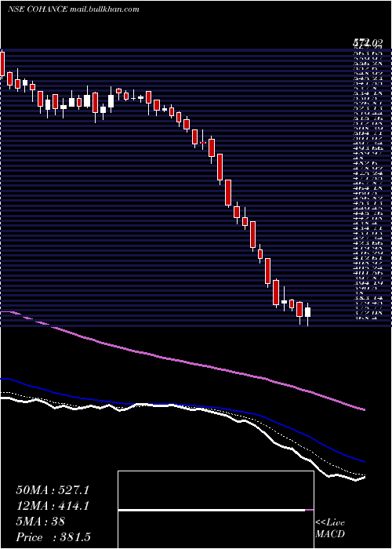Screen dimensions: 392x549
Task: Click the thick white moving average line
Action: 182,407
